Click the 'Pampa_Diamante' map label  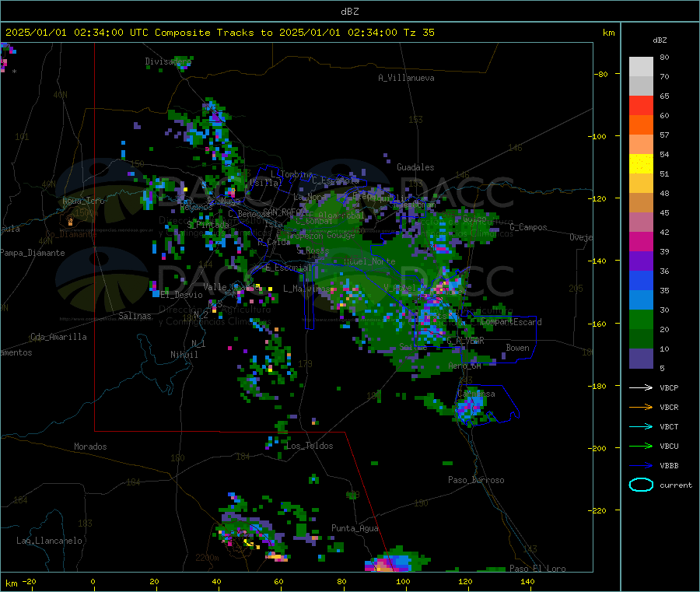click(x=32, y=253)
